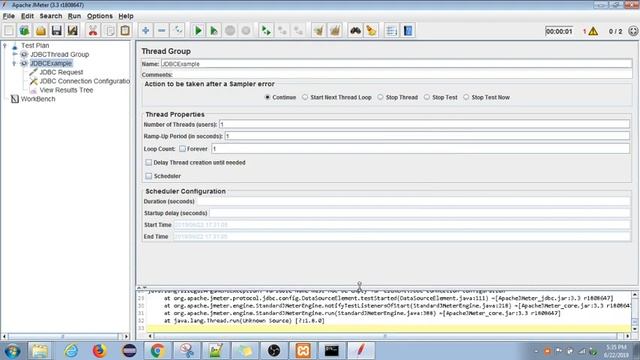Screen dimensions: 640x360
Task: Open Search with the binoculars icon
Action: [356, 31]
